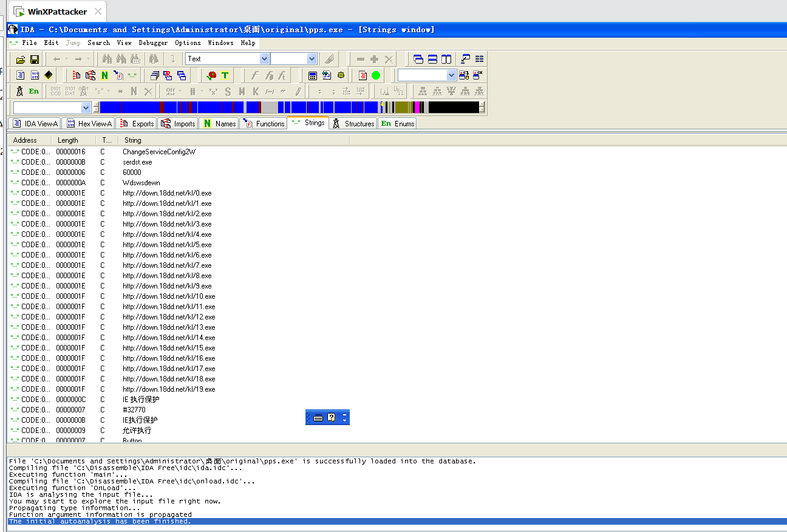Select the WinXPattacker VM tab
The height and width of the screenshot is (532, 787).
pyautogui.click(x=57, y=12)
